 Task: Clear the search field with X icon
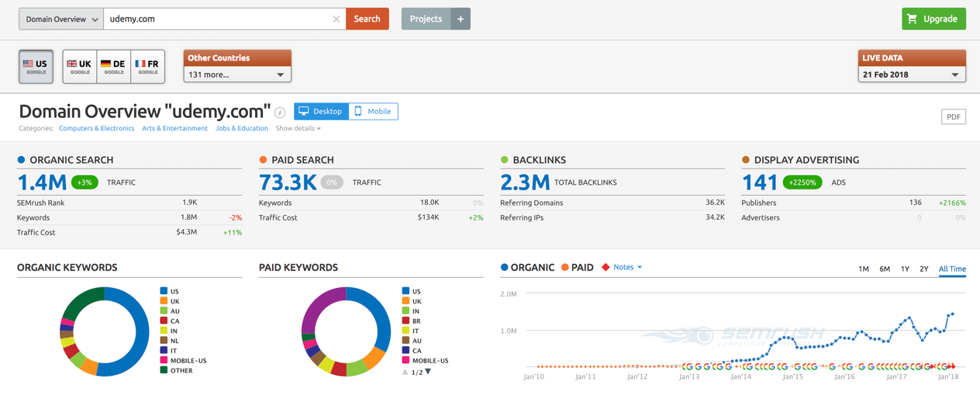[x=336, y=19]
